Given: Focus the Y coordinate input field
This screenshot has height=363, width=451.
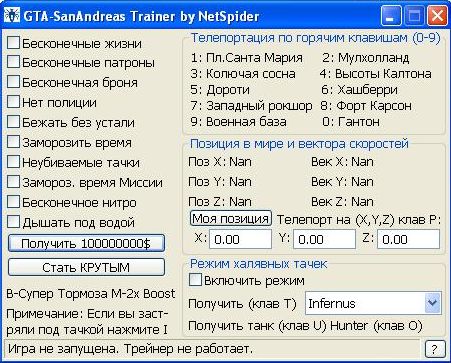Looking at the screenshot, I should coord(324,239).
